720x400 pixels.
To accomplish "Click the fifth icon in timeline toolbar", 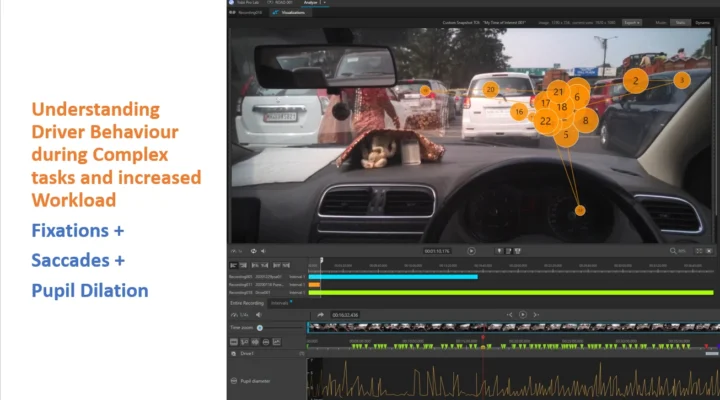I will 276,265.
